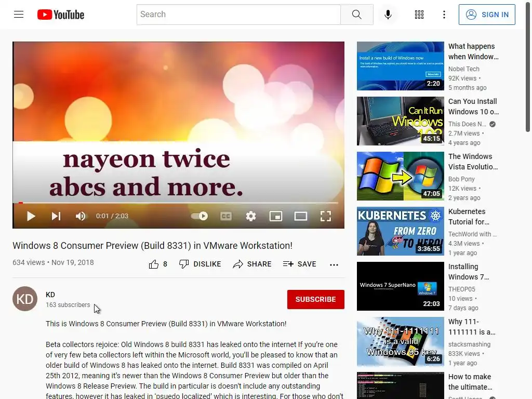Focus the Search input field
The width and height of the screenshot is (532, 399).
coord(238,15)
